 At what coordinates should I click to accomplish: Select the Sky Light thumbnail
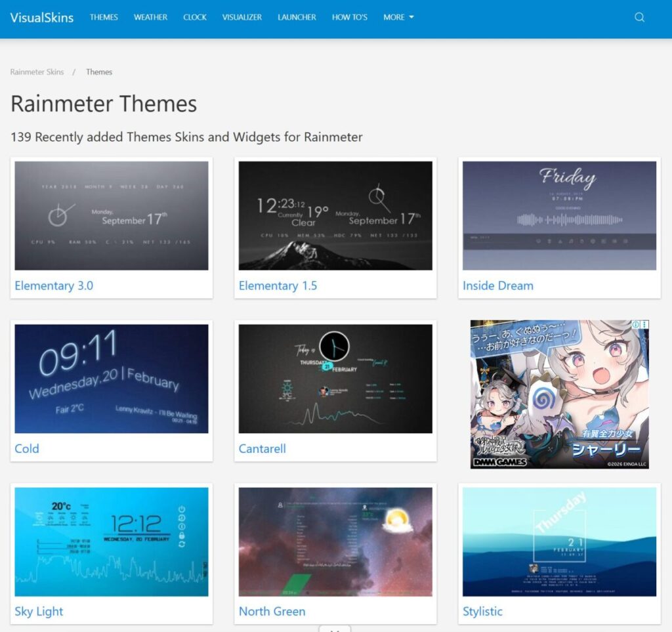pyautogui.click(x=111, y=541)
